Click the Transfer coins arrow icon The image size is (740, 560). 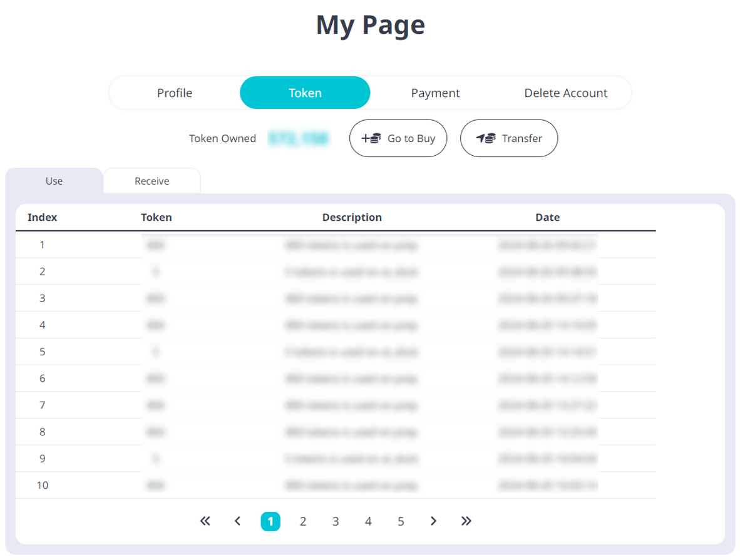pos(486,138)
